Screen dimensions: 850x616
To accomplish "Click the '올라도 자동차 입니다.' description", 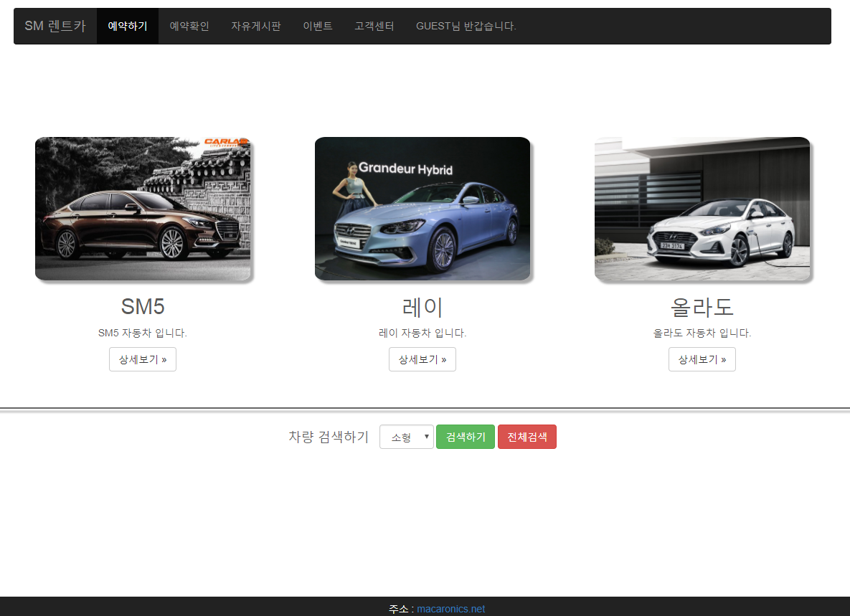I will coord(702,333).
